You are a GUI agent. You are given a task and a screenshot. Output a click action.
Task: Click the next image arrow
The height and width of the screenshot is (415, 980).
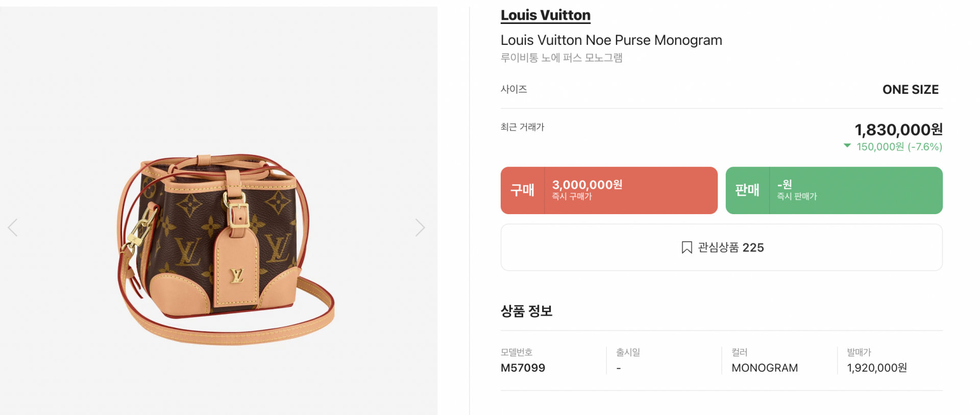pos(420,227)
